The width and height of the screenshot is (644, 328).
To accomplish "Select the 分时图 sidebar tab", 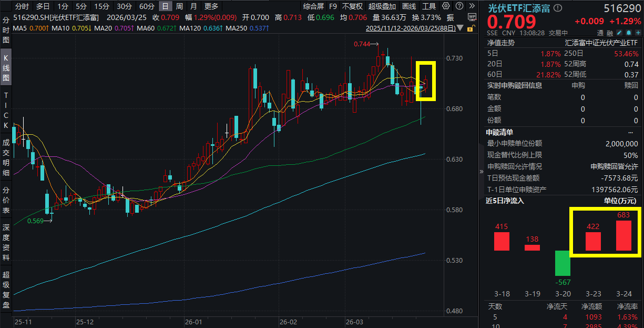I will [x=6, y=30].
